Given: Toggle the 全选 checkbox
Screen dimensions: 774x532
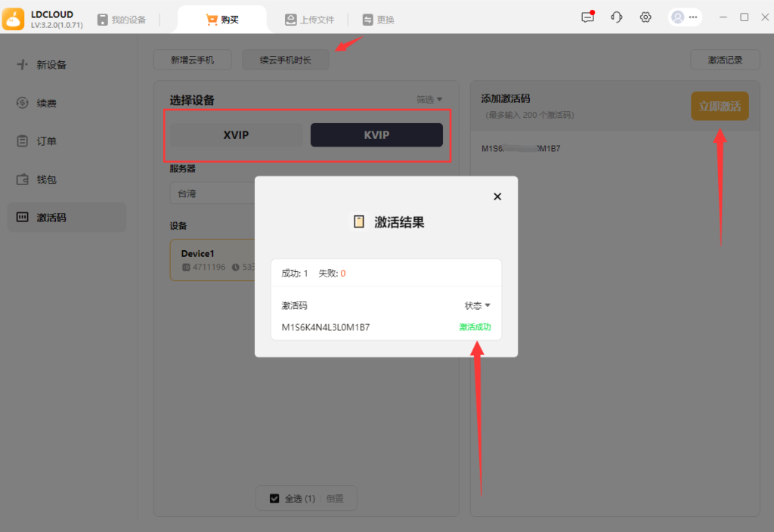Looking at the screenshot, I should (275, 499).
